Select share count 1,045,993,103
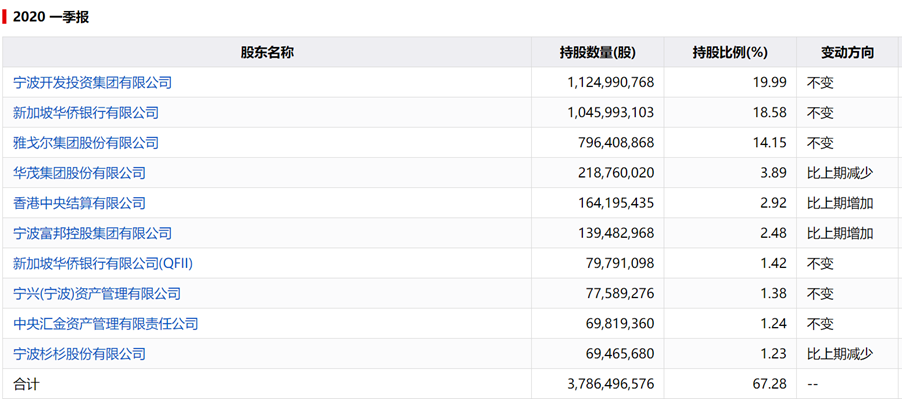 click(610, 113)
